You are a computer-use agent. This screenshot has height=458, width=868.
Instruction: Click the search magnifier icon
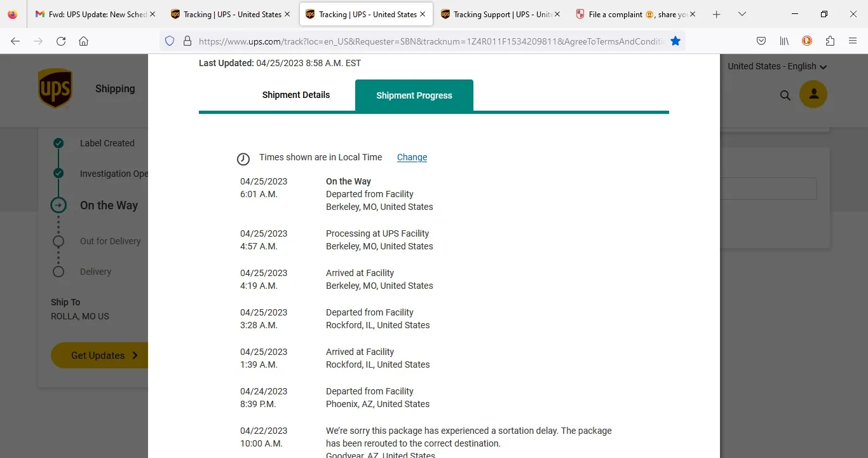pyautogui.click(x=785, y=95)
